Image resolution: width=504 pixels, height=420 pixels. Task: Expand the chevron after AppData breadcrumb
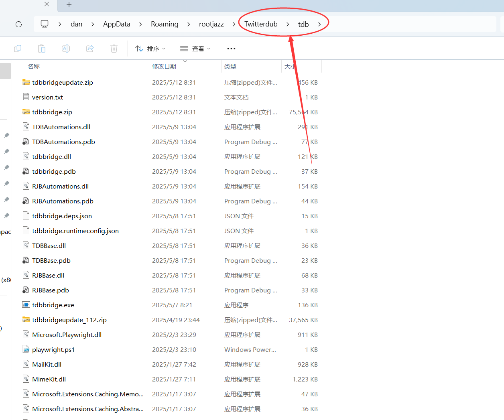[140, 24]
